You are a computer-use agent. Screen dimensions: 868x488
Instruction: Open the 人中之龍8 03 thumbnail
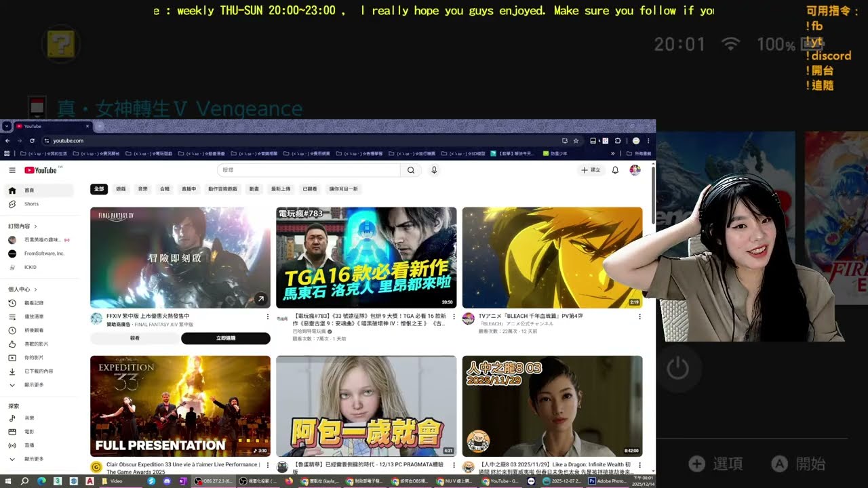tap(552, 406)
